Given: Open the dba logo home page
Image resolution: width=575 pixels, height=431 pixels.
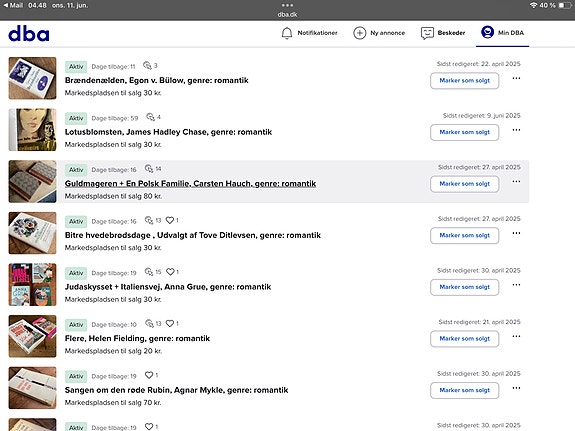Looking at the screenshot, I should tap(29, 34).
